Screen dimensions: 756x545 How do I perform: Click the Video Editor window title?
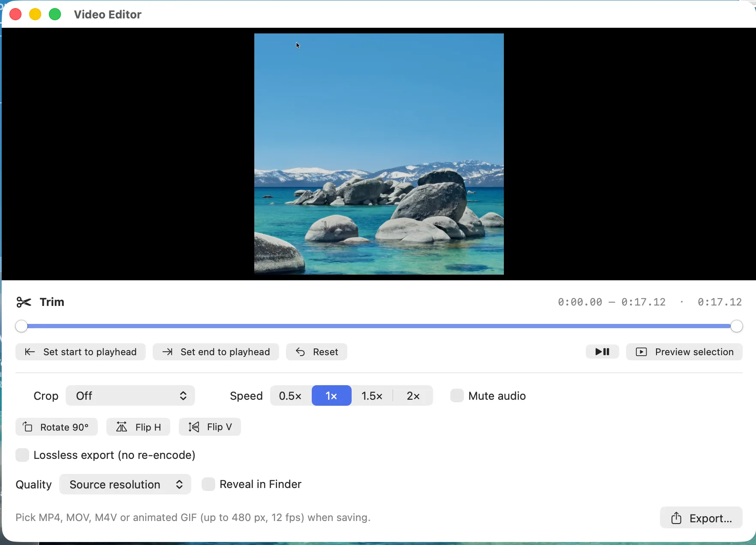point(108,15)
